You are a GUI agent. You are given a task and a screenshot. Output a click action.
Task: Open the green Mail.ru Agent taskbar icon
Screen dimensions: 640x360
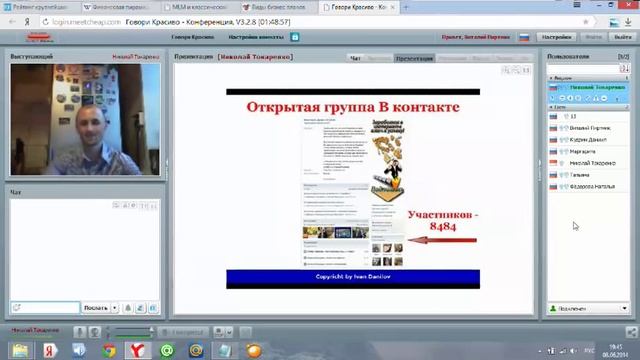(167, 351)
